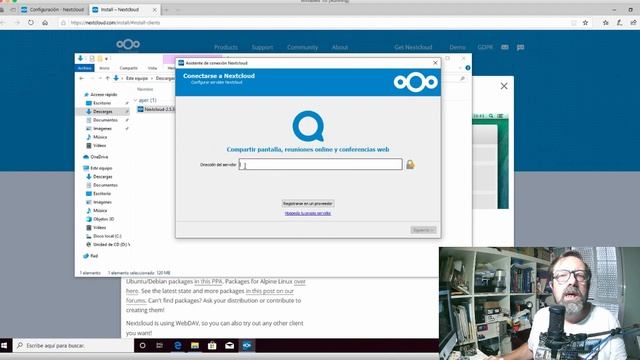640x360 pixels.
Task: Open the Community menu on Nextcloud site
Action: (302, 47)
